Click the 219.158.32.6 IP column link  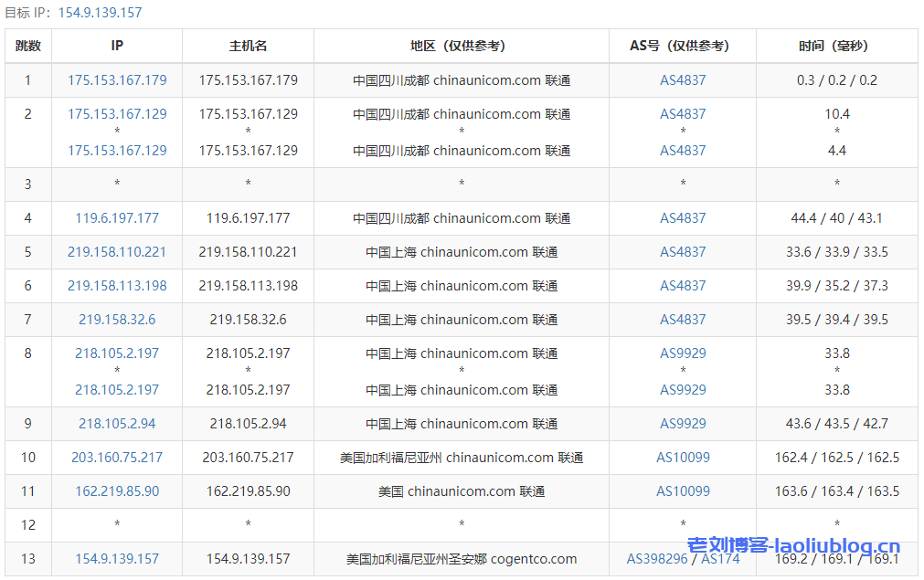(117, 320)
